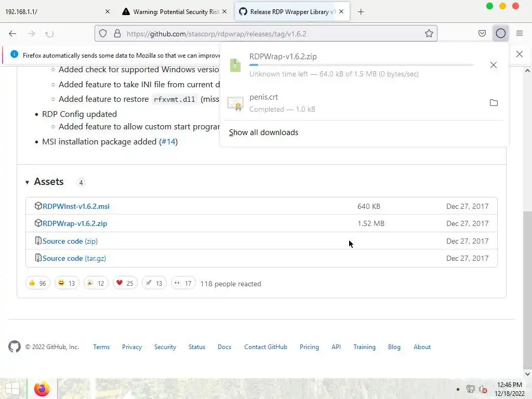Screen dimensions: 532x399
Task: Open the network tray icon
Action: tap(470, 389)
